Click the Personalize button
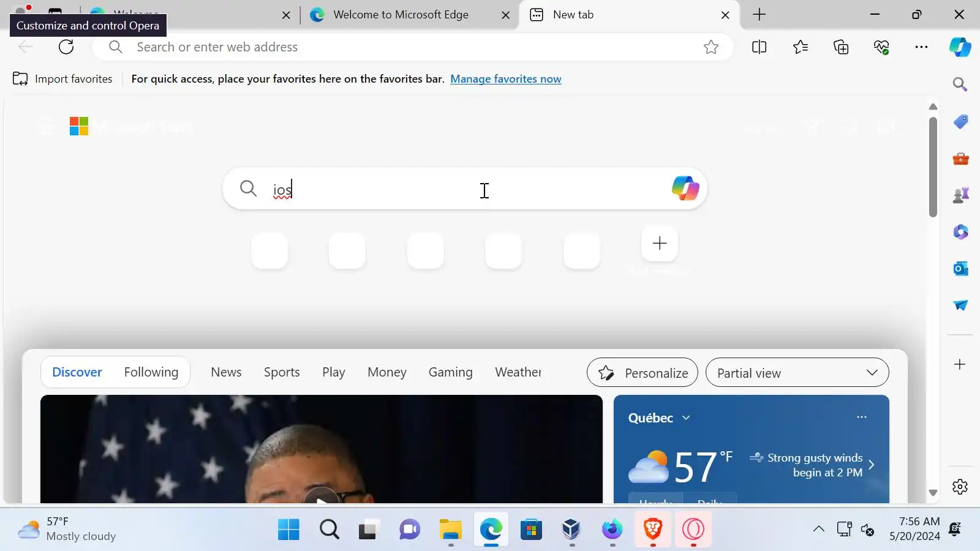The height and width of the screenshot is (551, 980). 643,373
